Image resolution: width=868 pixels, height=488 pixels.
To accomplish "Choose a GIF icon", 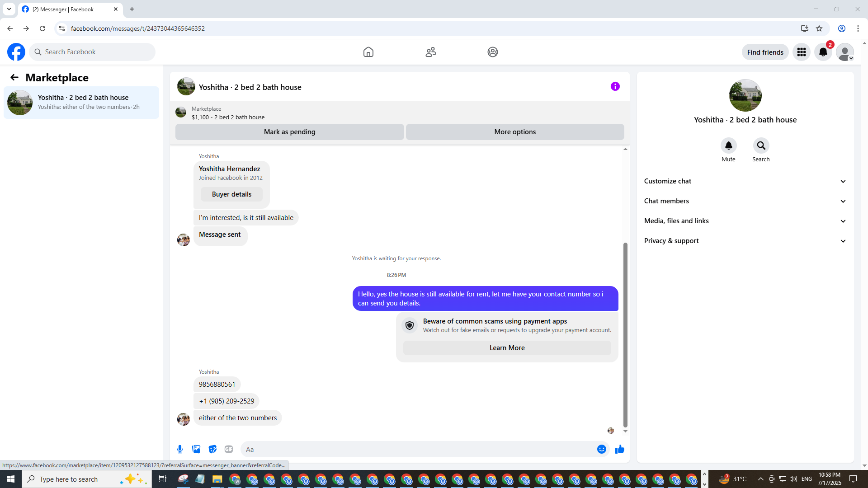I will pyautogui.click(x=229, y=449).
